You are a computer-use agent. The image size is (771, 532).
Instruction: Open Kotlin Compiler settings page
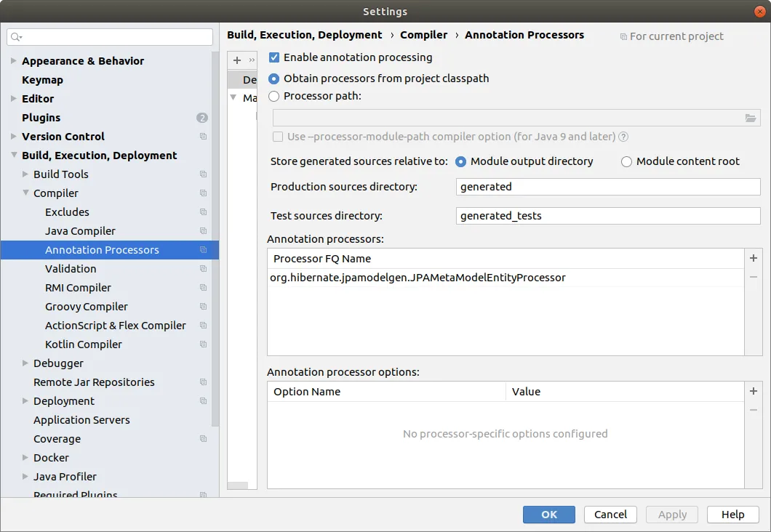[84, 344]
